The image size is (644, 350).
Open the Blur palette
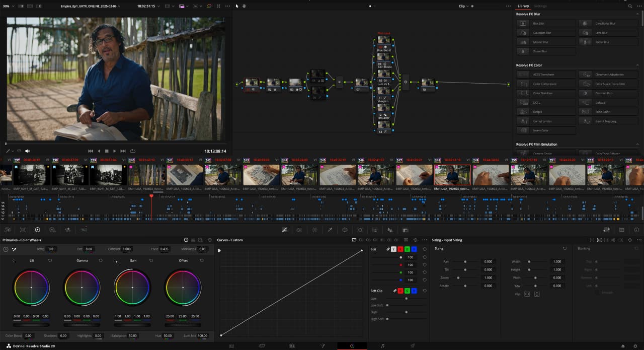390,229
